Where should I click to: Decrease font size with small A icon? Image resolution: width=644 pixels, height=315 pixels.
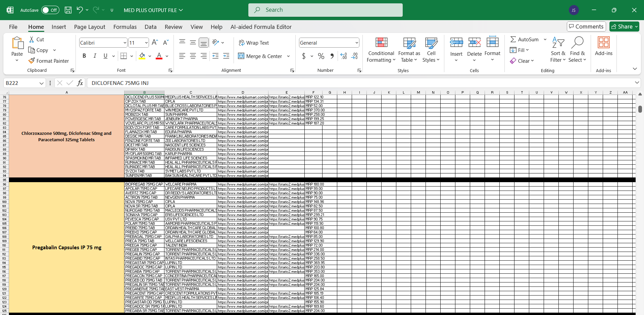pos(165,42)
